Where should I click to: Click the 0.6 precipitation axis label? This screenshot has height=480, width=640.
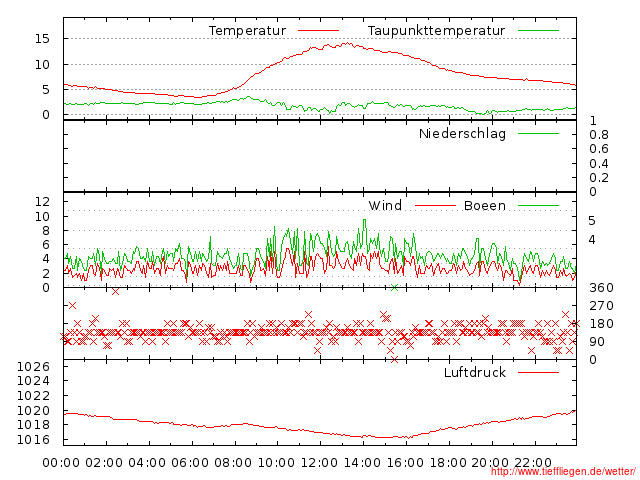[x=599, y=149]
